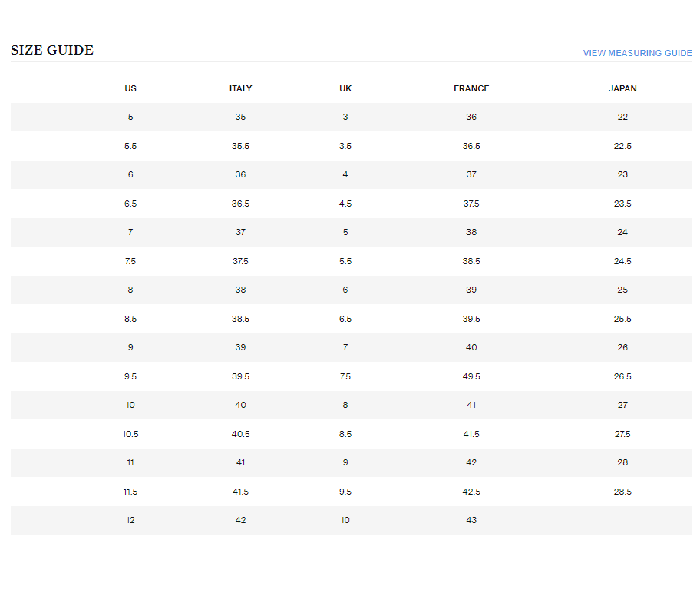Select Italy size 35.5 cell

(x=240, y=146)
